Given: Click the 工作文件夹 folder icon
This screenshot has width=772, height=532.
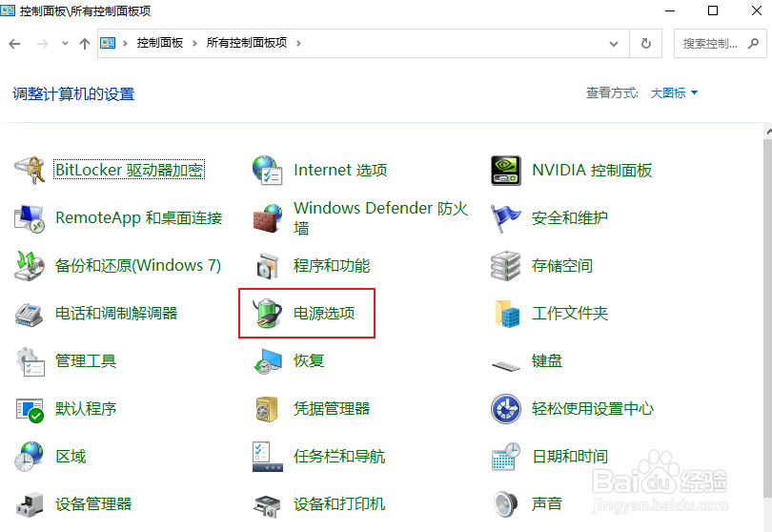Looking at the screenshot, I should tap(507, 314).
